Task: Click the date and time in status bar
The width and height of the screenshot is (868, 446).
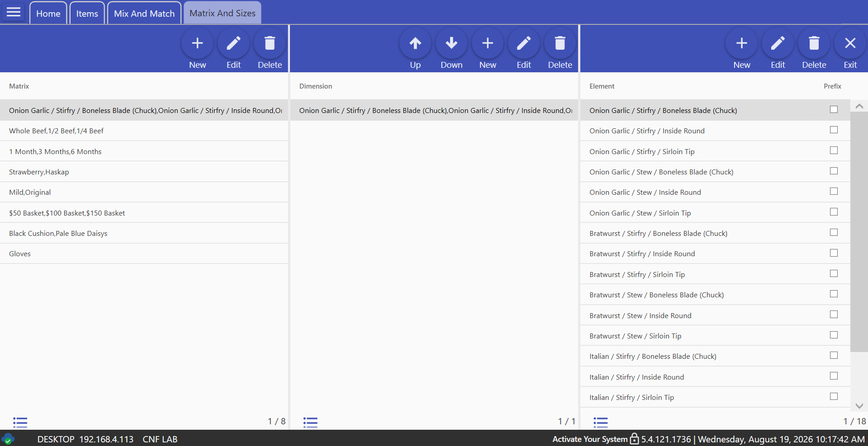Action: coord(781,439)
